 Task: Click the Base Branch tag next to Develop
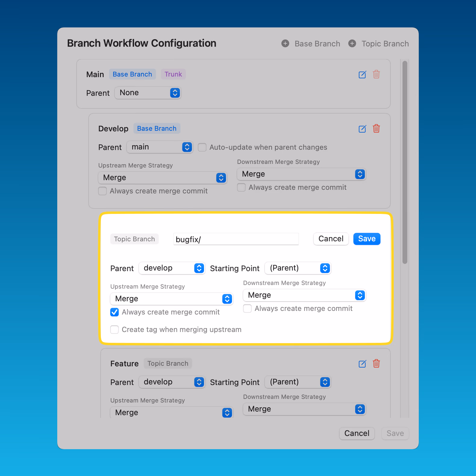(157, 128)
